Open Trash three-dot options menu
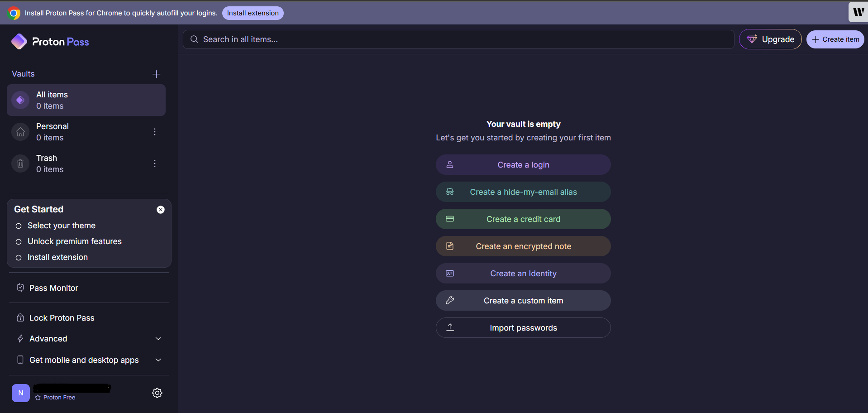Viewport: 868px width, 413px height. click(x=155, y=163)
